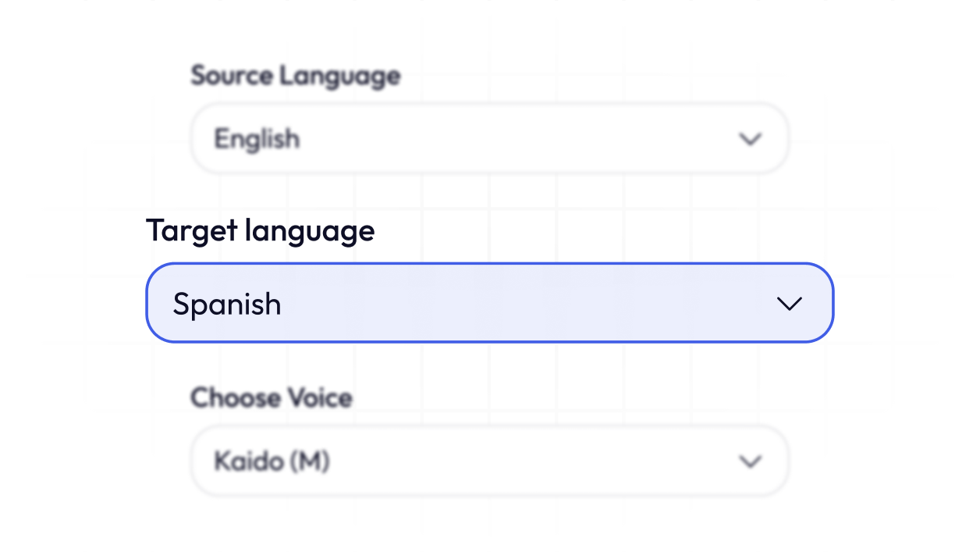
Task: Open the Source Language dropdown
Action: pos(489,139)
